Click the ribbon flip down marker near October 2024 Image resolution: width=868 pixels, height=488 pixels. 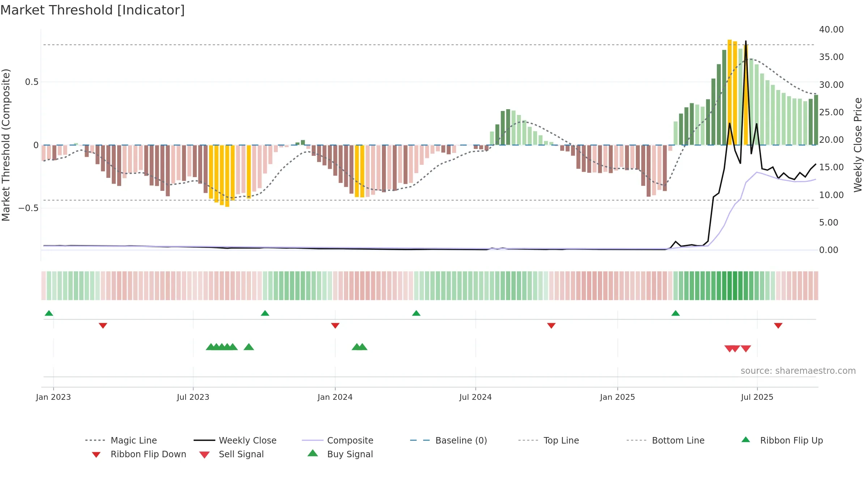tap(552, 326)
